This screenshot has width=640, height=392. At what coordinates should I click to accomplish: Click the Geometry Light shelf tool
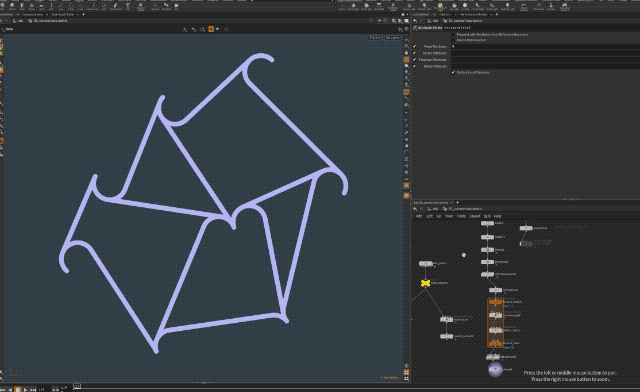click(x=393, y=7)
